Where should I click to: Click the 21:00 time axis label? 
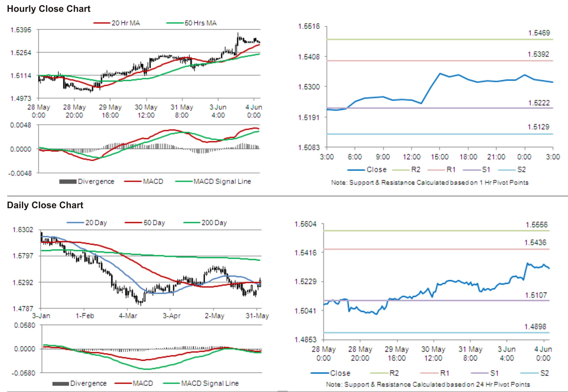click(x=496, y=157)
